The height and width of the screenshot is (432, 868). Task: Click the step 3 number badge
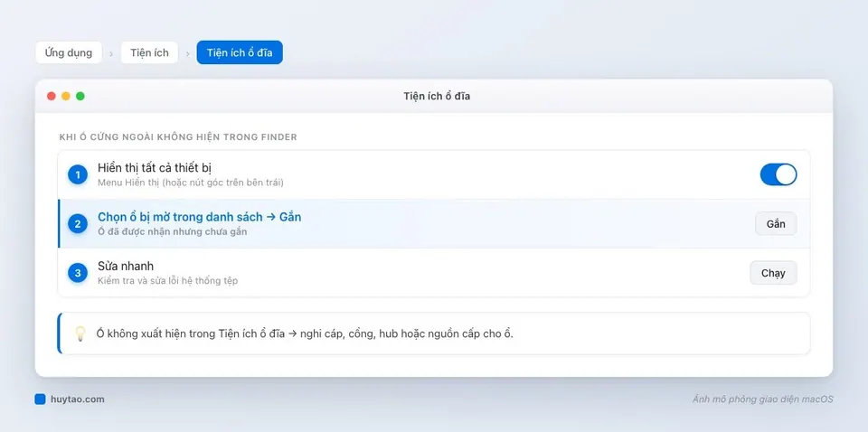click(78, 273)
